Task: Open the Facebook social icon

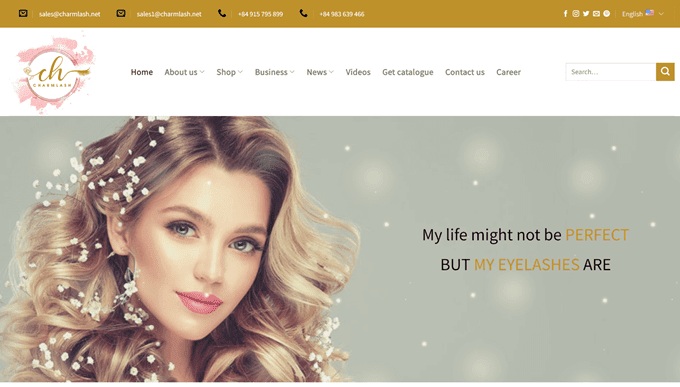Action: (x=565, y=13)
